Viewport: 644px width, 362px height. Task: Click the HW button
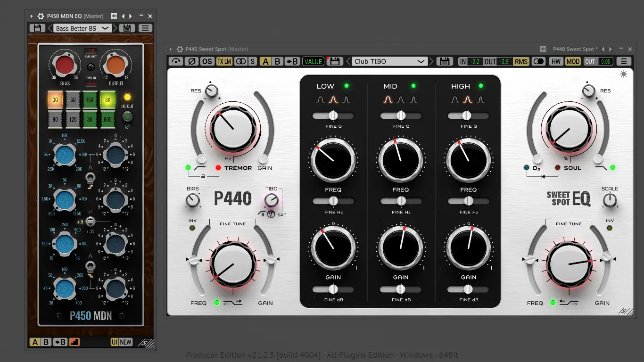coord(556,61)
